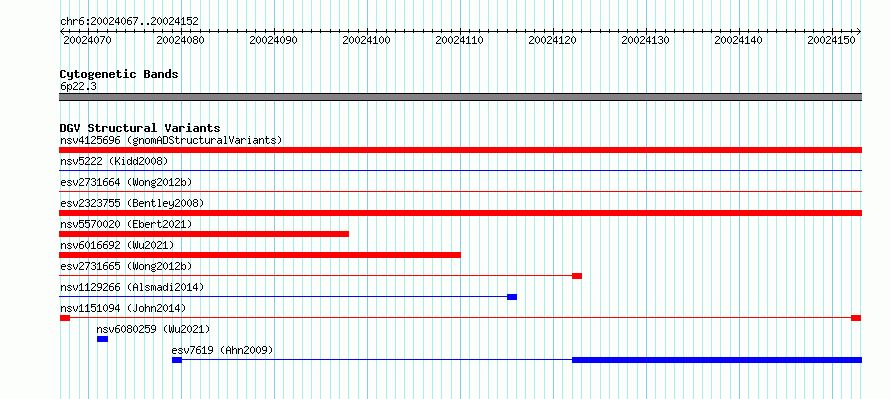
Task: Click the esv2731665 (Wong2012b) label
Action: tap(126, 266)
